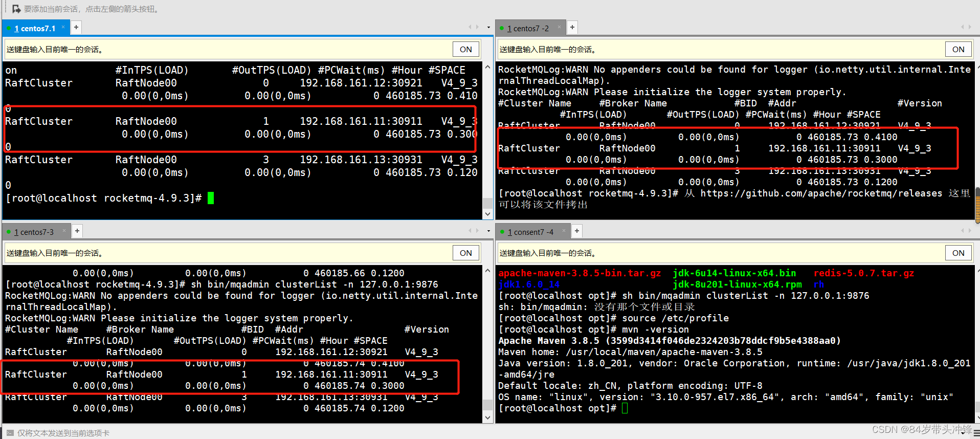Open tab list dropdown of centos7.1 pane
The height and width of the screenshot is (439, 980).
pos(488,28)
